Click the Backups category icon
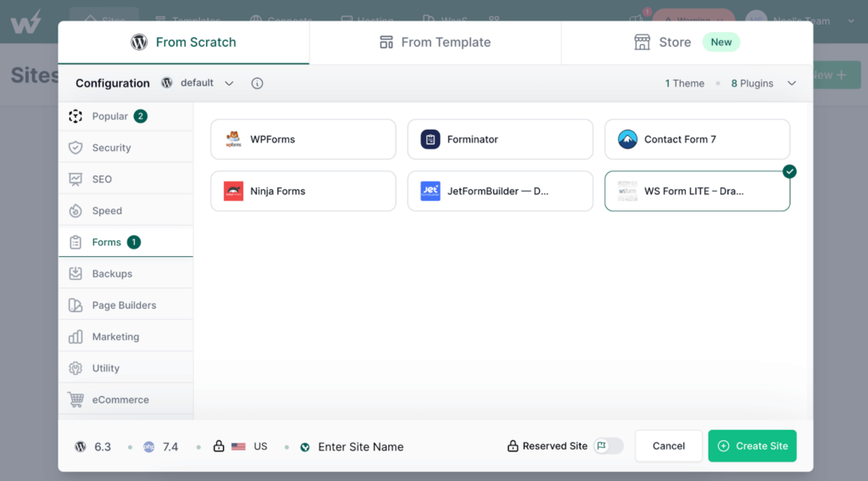Screen dimensions: 868x481 [x=75, y=274]
